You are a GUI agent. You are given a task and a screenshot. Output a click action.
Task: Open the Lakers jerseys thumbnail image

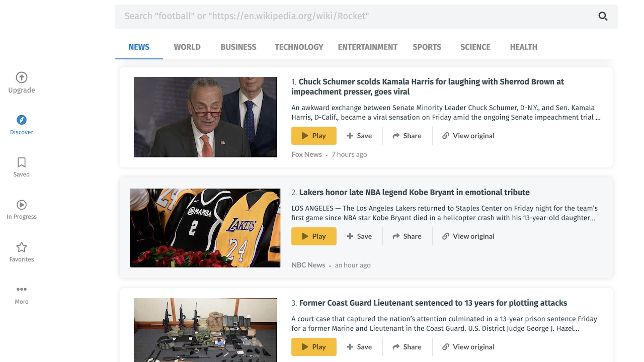pos(205,228)
